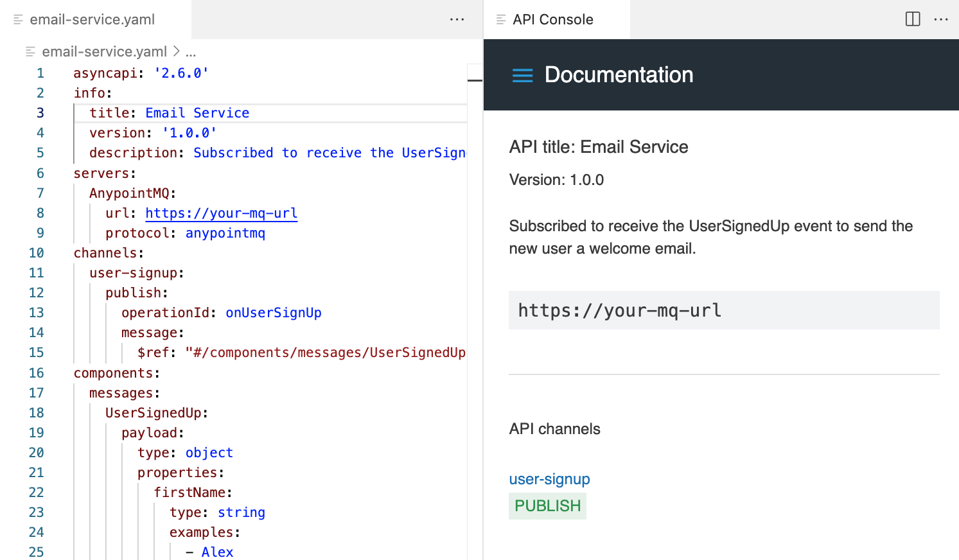Image resolution: width=959 pixels, height=560 pixels.
Task: Open the user-signup channel link
Action: coord(549,479)
